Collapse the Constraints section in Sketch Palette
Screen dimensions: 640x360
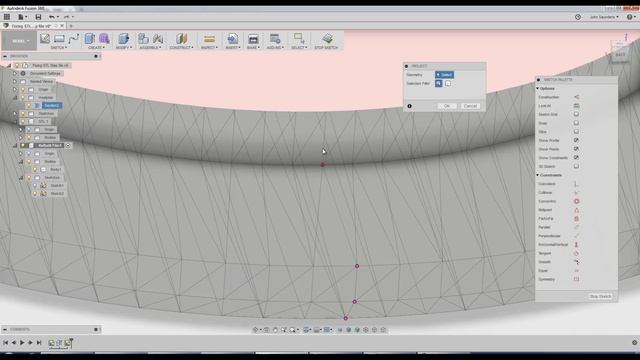tap(538, 175)
